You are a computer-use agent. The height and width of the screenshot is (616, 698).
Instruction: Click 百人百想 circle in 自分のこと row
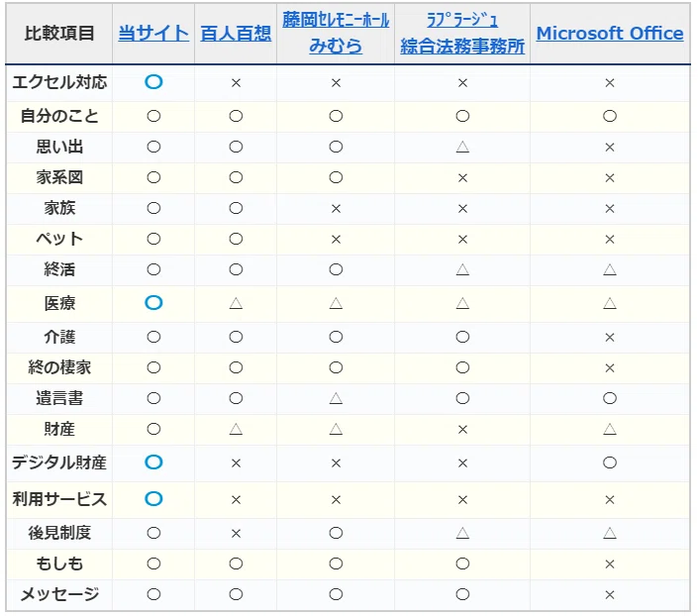pos(236,116)
